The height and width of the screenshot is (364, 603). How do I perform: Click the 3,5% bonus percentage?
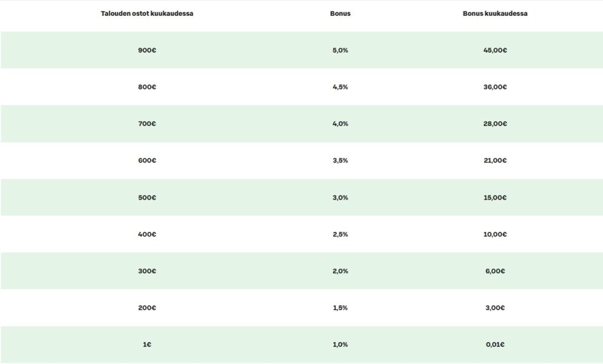coord(340,160)
